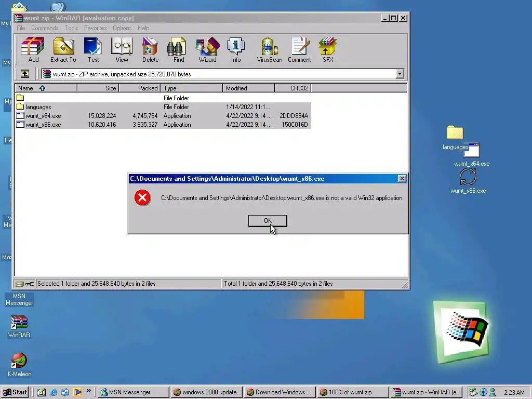Confirm the error dialog with OK
Screen dimensions: 532x399
(x=268, y=220)
